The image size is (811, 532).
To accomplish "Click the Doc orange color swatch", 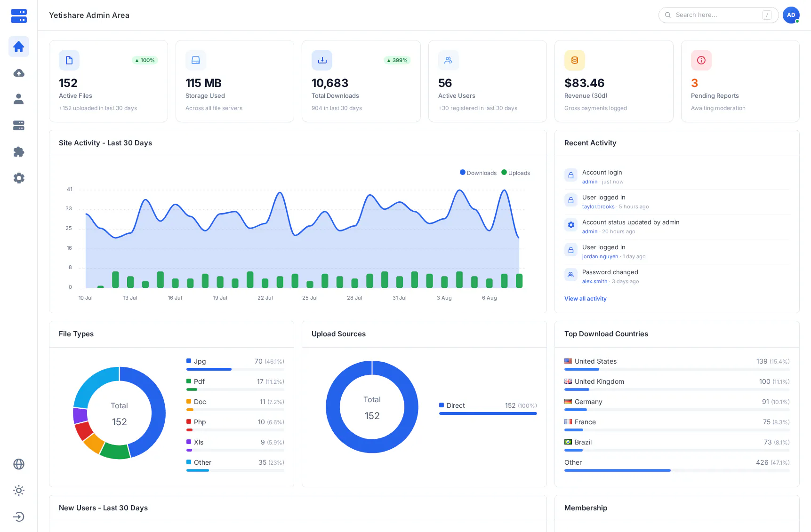I will coord(189,401).
